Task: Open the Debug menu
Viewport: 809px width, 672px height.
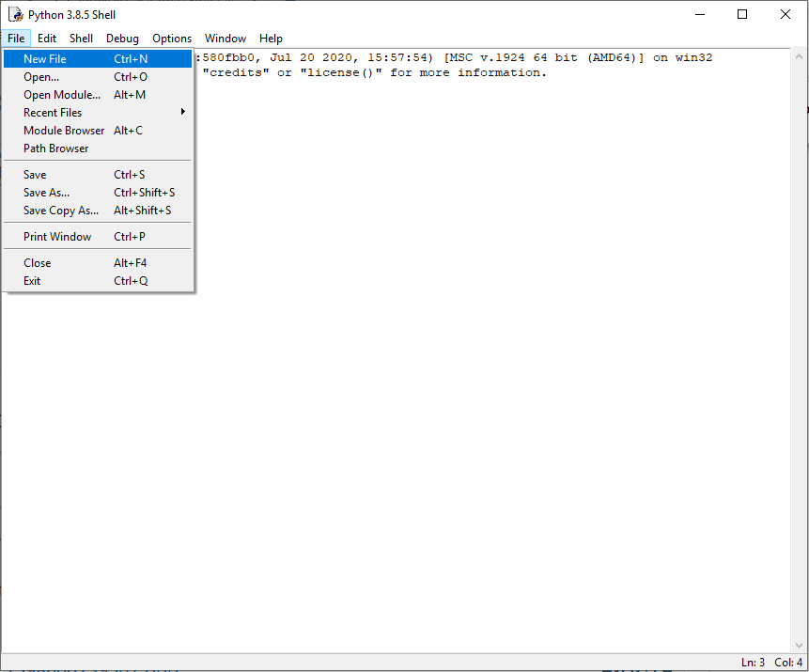Action: pos(122,39)
